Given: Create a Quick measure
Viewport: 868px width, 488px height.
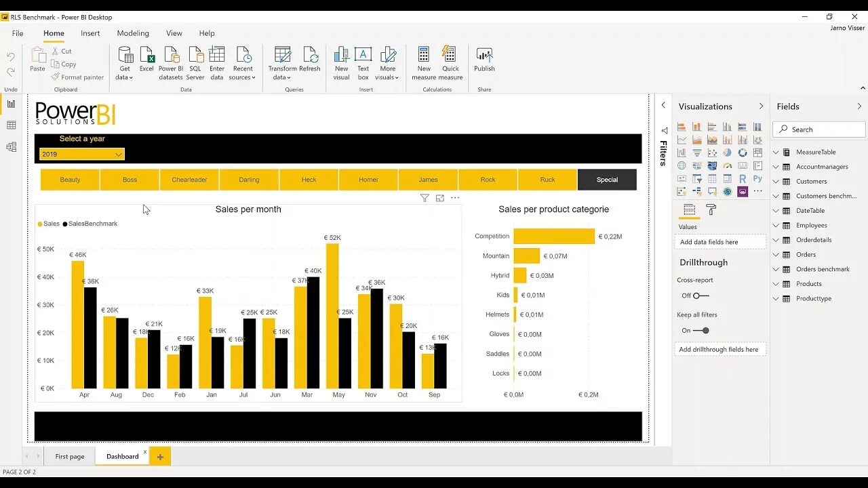Looking at the screenshot, I should (450, 64).
